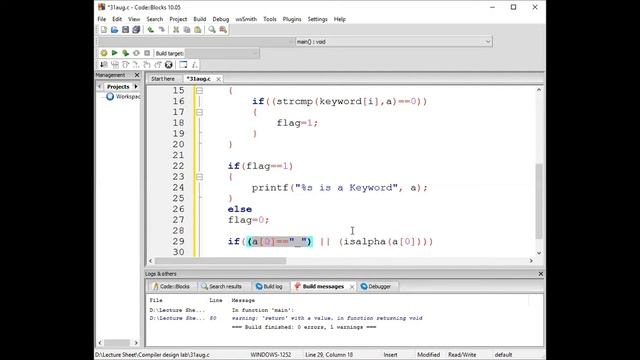Image resolution: width=640 pixels, height=360 pixels.
Task: Open the debugging windows button
Action: (183, 64)
